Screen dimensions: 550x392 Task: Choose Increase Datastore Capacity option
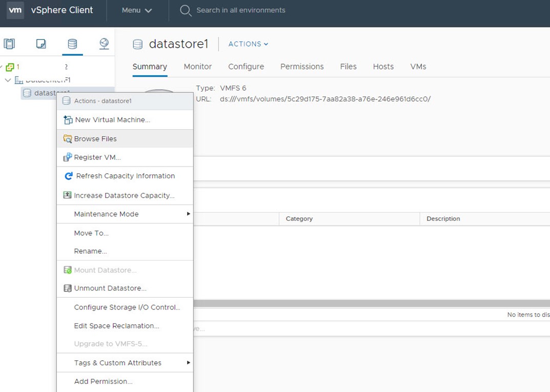click(x=124, y=195)
